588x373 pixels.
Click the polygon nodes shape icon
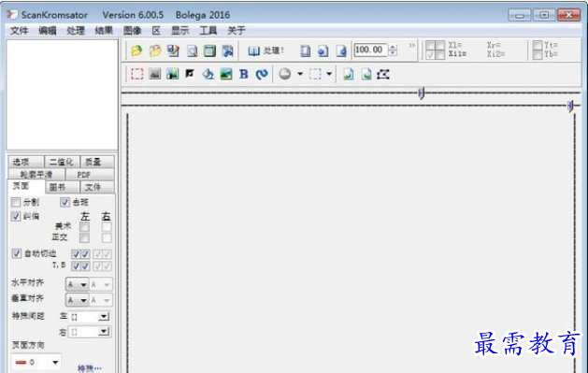383,74
